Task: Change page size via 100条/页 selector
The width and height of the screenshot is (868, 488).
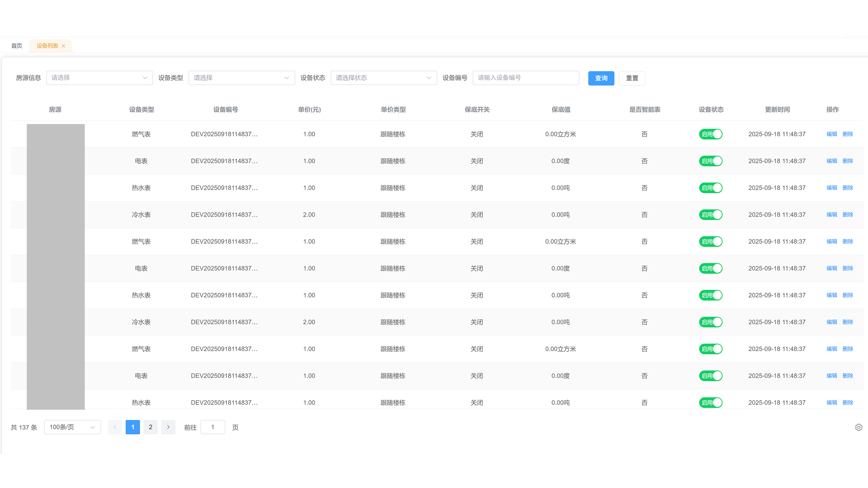Action: [x=72, y=427]
